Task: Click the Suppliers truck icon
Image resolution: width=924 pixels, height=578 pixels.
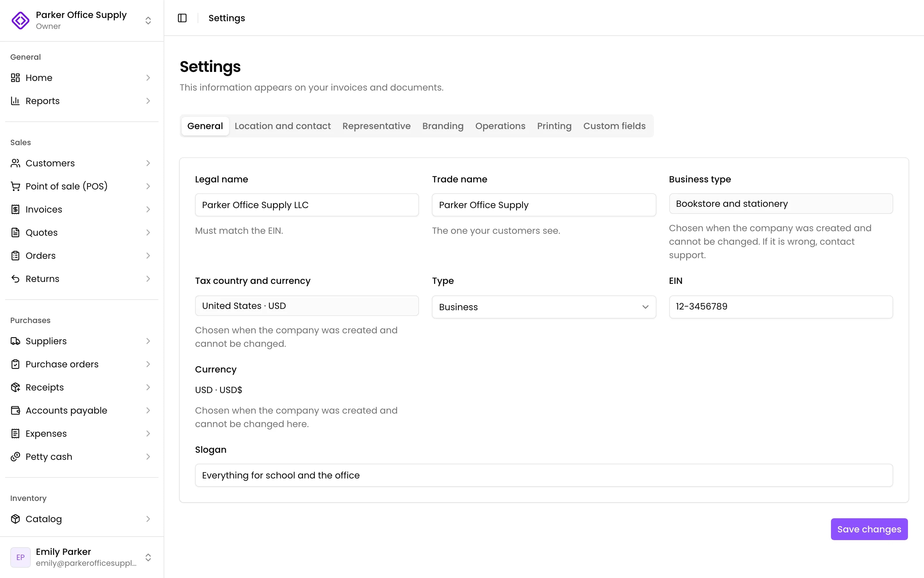Action: (15, 341)
